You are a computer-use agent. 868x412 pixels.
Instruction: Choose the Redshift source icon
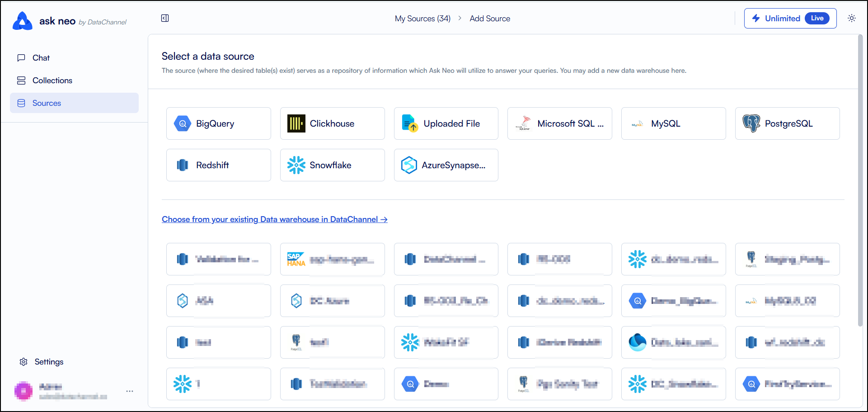click(x=183, y=165)
